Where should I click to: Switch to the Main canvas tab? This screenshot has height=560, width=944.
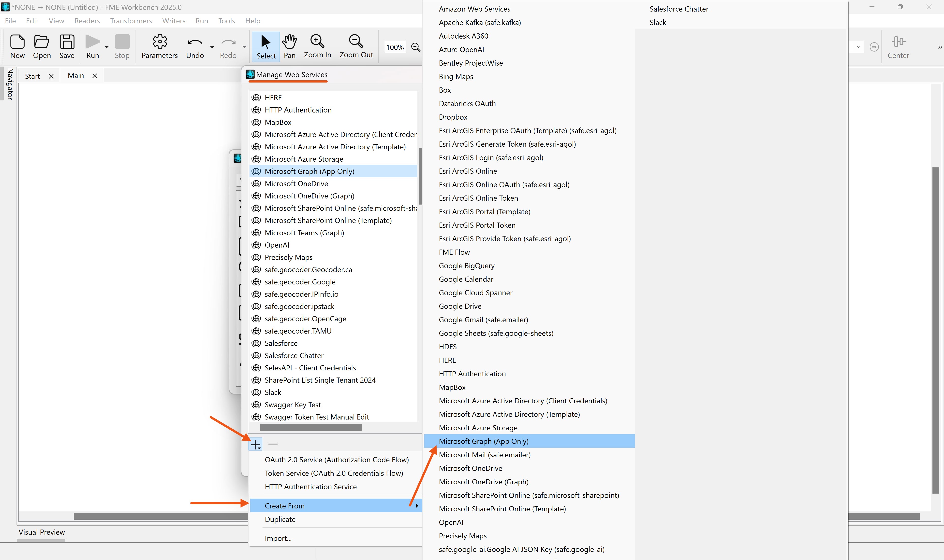(x=76, y=76)
